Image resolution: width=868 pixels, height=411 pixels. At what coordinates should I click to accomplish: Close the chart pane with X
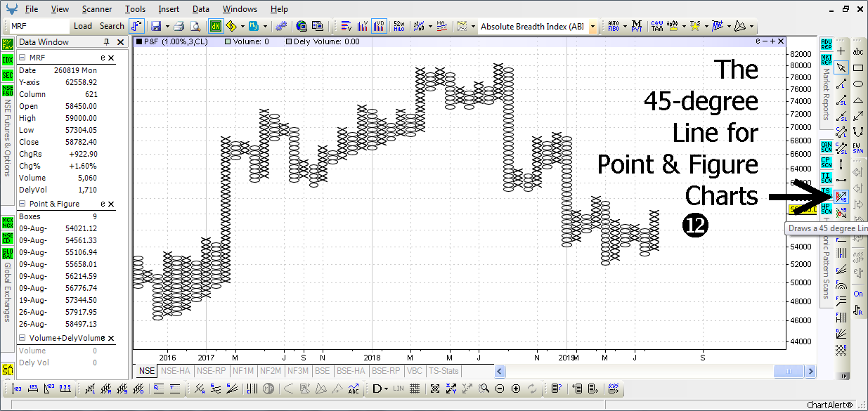(780, 41)
